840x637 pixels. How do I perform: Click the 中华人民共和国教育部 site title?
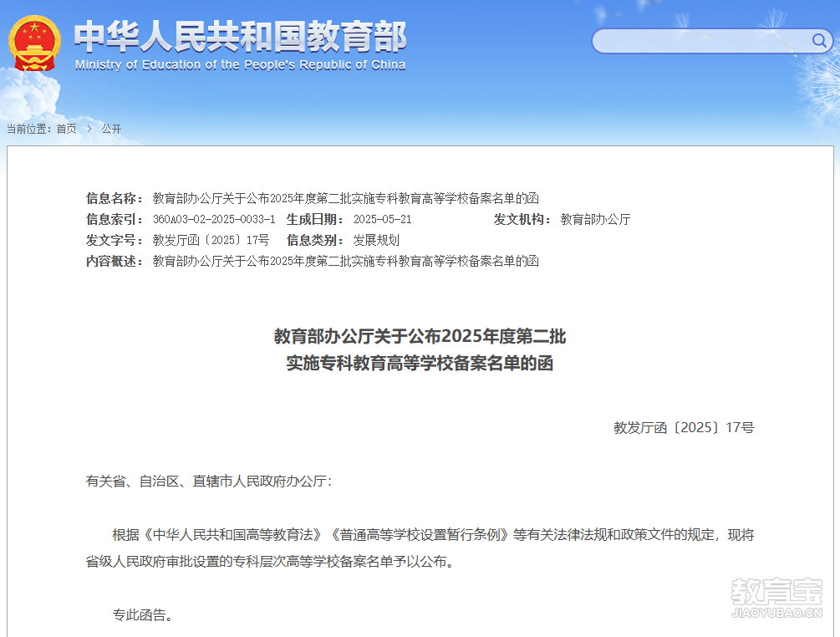pyautogui.click(x=240, y=37)
